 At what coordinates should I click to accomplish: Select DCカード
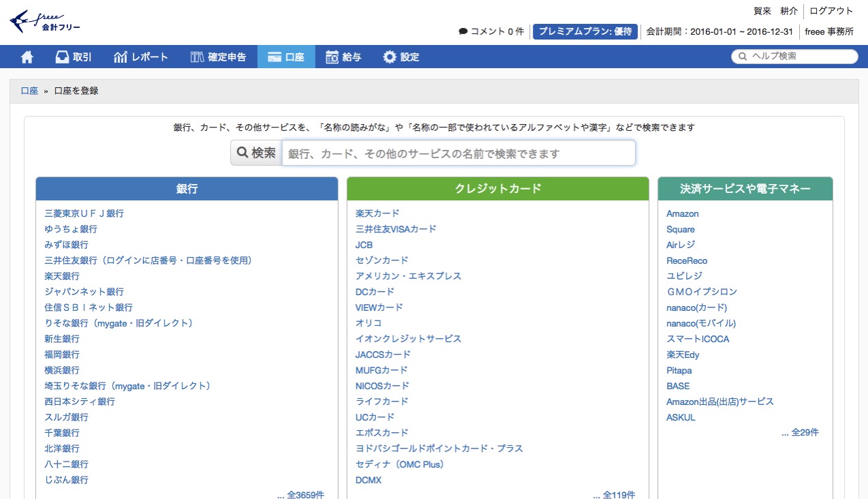pyautogui.click(x=375, y=292)
